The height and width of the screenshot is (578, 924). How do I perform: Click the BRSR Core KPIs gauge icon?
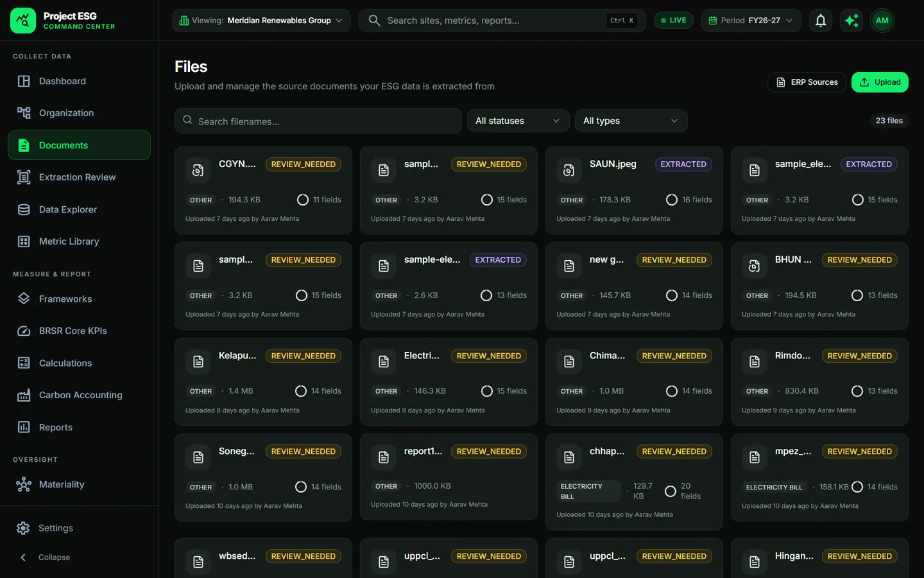click(24, 331)
